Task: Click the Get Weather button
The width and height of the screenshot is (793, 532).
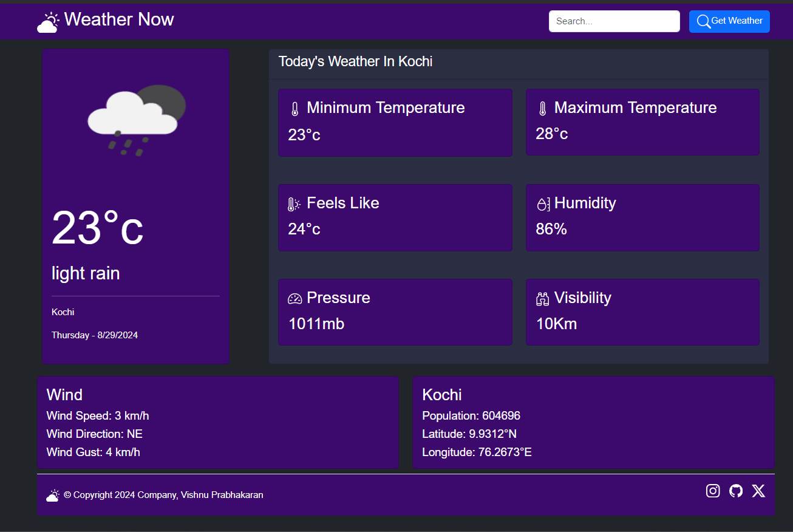Action: pyautogui.click(x=729, y=21)
